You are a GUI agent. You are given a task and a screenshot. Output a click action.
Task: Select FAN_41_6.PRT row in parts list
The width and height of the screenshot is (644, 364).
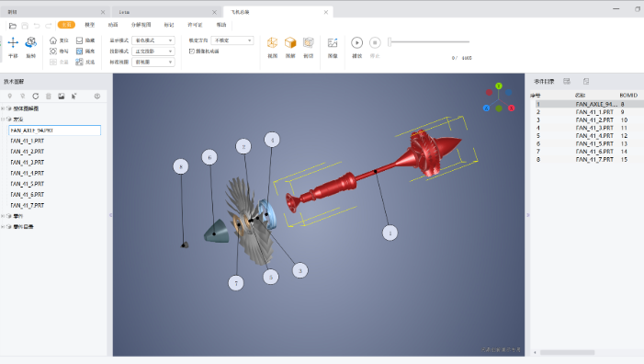coord(590,152)
